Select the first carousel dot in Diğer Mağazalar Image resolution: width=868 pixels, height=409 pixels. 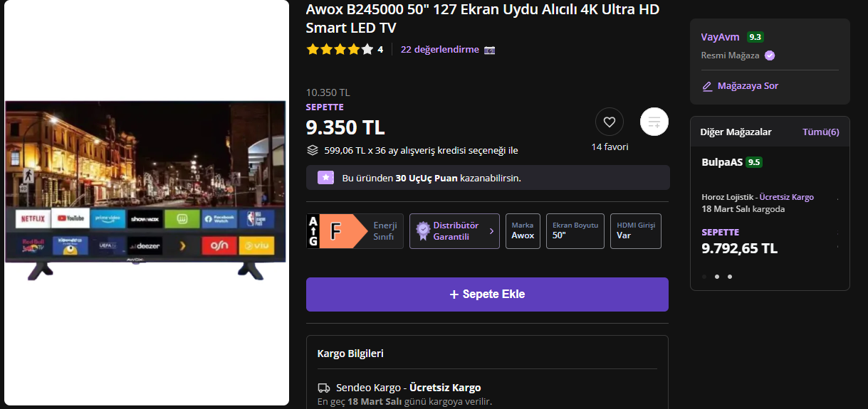704,277
